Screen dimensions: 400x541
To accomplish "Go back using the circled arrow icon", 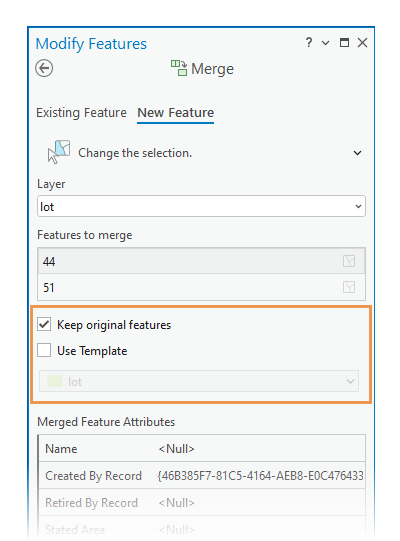I will click(44, 68).
